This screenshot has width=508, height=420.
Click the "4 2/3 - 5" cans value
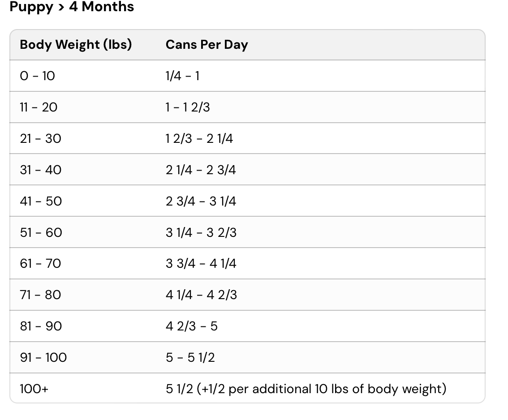coord(191,326)
